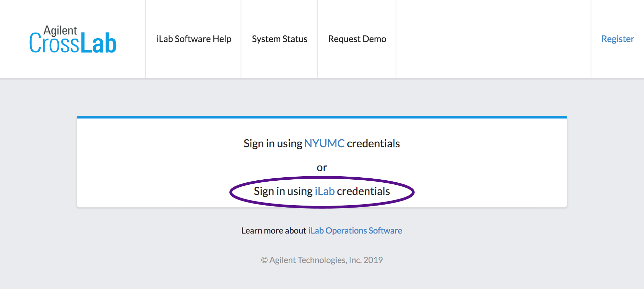Viewport: 644px width, 289px height.
Task: Open the System Status page
Action: click(x=279, y=39)
